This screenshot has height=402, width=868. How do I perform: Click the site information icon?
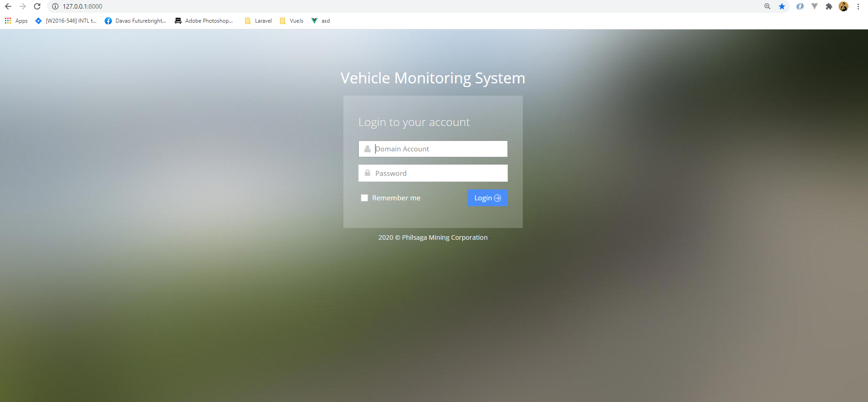click(x=55, y=6)
